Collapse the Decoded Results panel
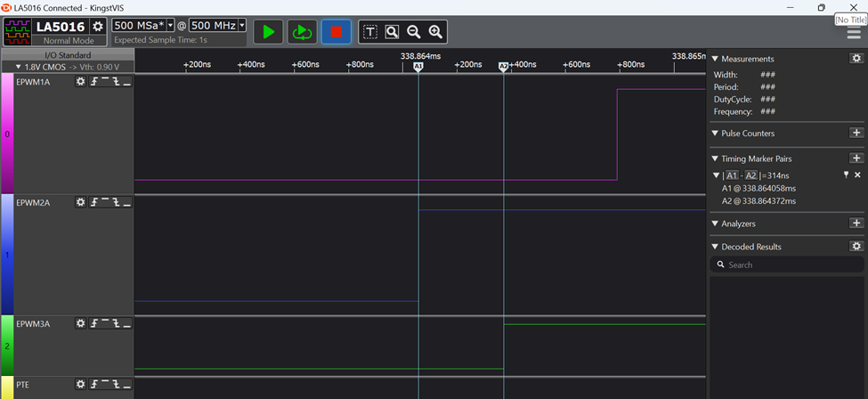 point(715,247)
